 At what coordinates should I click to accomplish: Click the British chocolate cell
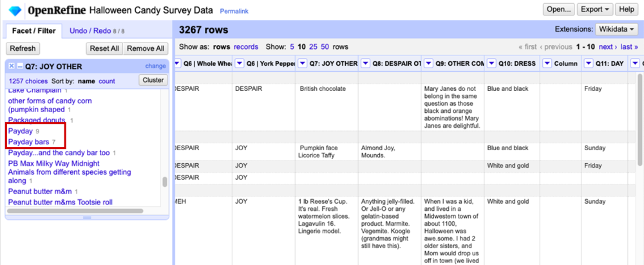[327, 108]
